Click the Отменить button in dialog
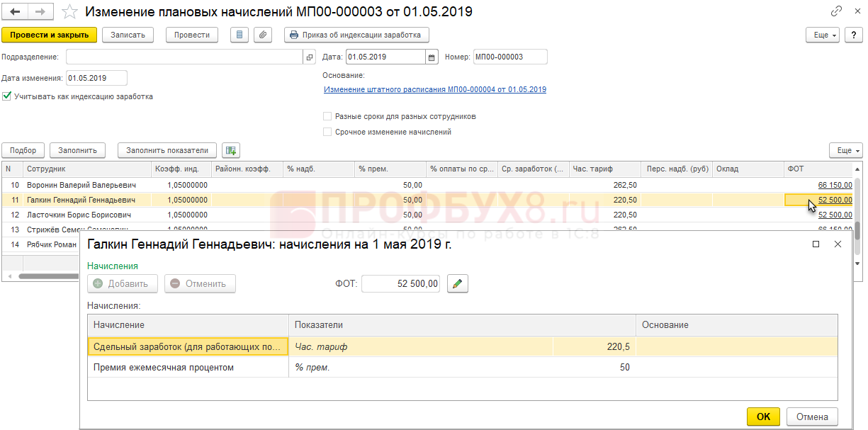This screenshot has height=430, width=868. (200, 284)
